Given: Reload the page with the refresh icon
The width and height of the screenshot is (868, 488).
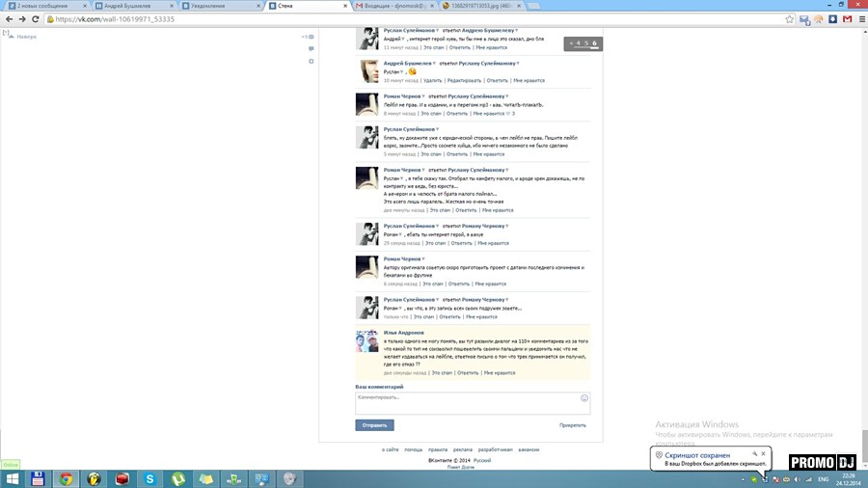Looking at the screenshot, I should pos(36,18).
